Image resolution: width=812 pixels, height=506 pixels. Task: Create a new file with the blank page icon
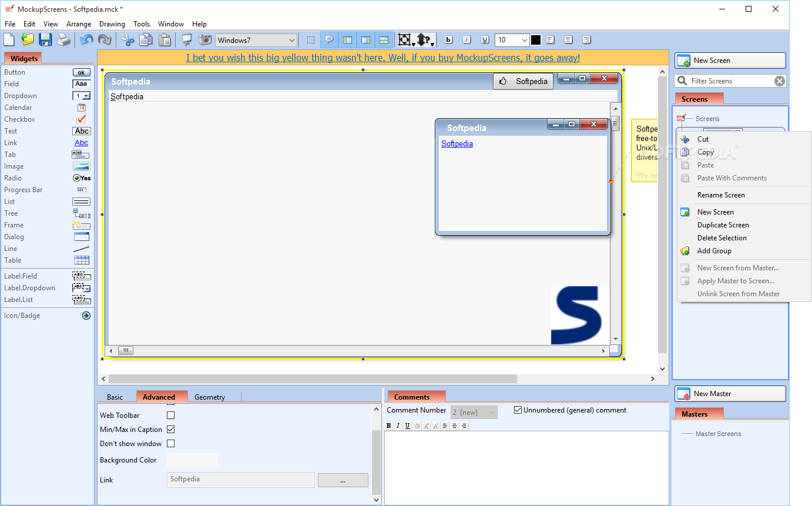(x=9, y=40)
